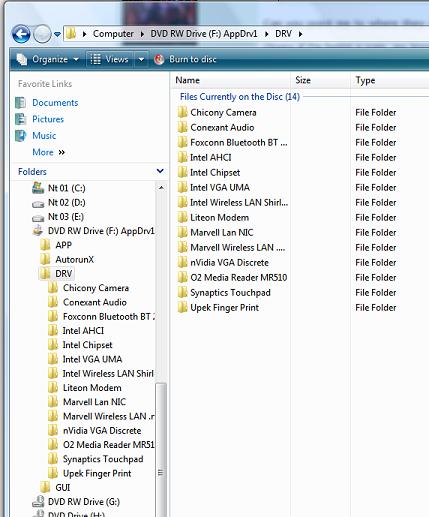Select Chicony Camera folder icon in file list

click(183, 112)
